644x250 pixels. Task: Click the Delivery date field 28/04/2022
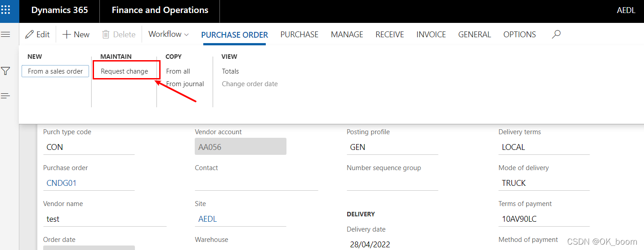pyautogui.click(x=392, y=245)
